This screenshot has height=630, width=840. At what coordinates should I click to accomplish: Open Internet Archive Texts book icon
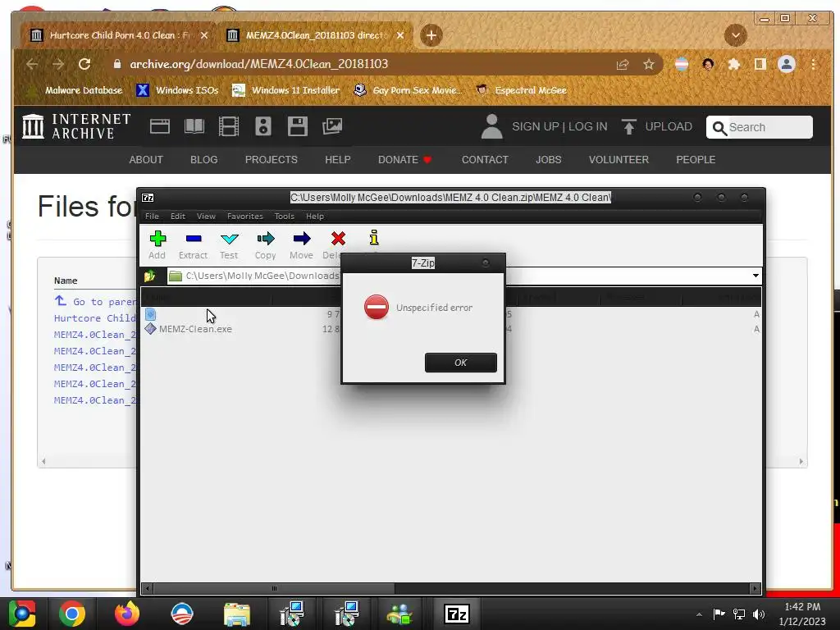[194, 126]
